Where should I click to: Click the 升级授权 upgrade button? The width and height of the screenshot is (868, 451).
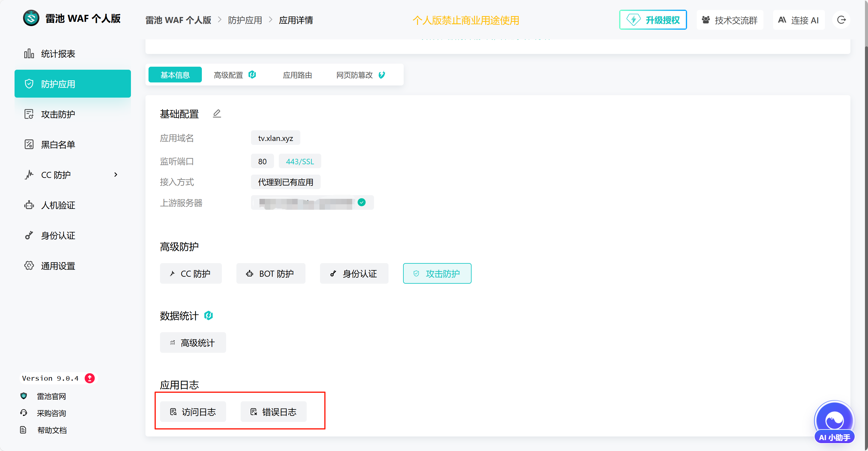(x=653, y=20)
